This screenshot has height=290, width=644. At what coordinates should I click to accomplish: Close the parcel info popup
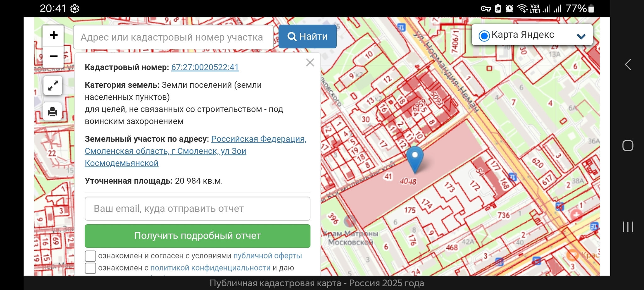coord(310,63)
